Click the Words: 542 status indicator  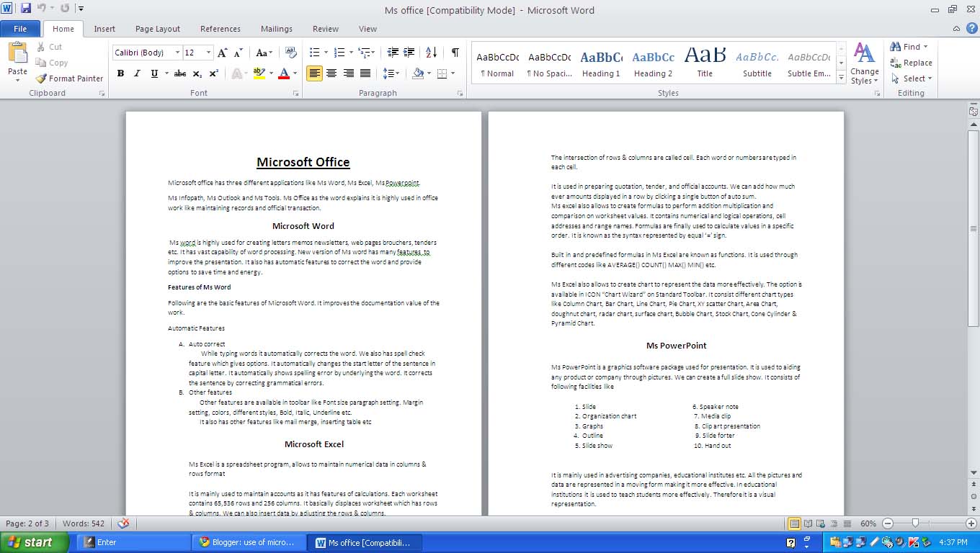83,523
